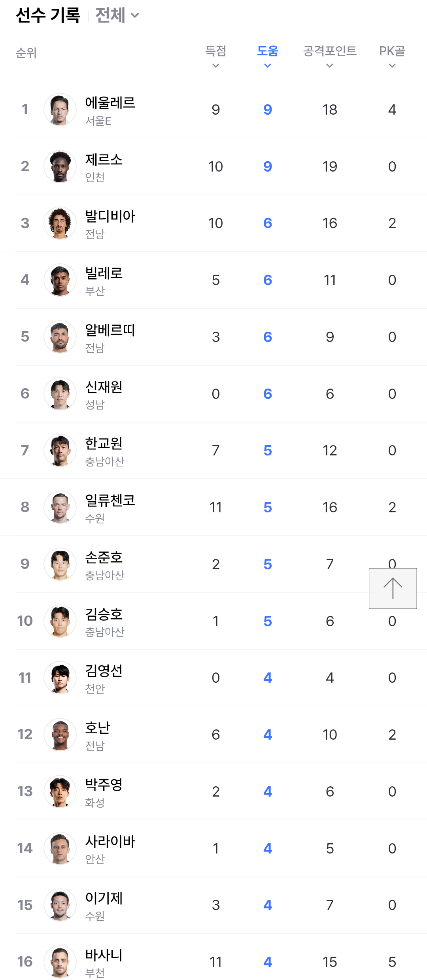The height and width of the screenshot is (980, 427).
Task: Sort by 득점 column
Action: click(215, 56)
